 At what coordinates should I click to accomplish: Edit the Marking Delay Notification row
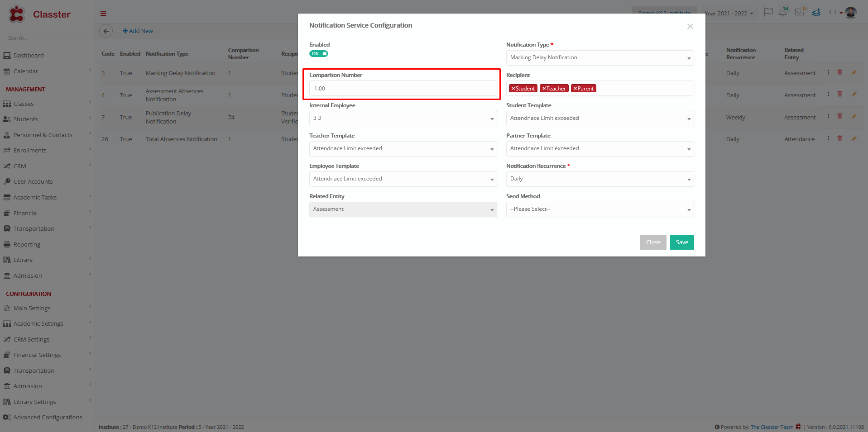tap(854, 72)
